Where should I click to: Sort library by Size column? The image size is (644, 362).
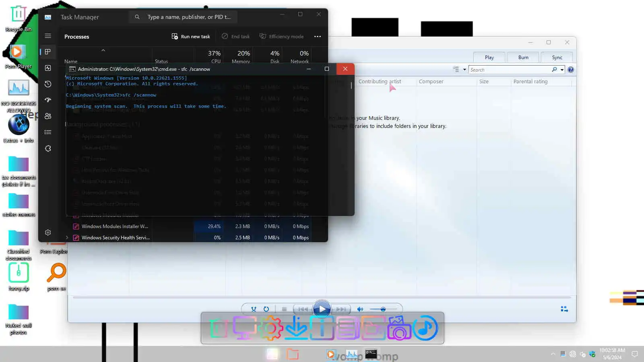pyautogui.click(x=484, y=81)
